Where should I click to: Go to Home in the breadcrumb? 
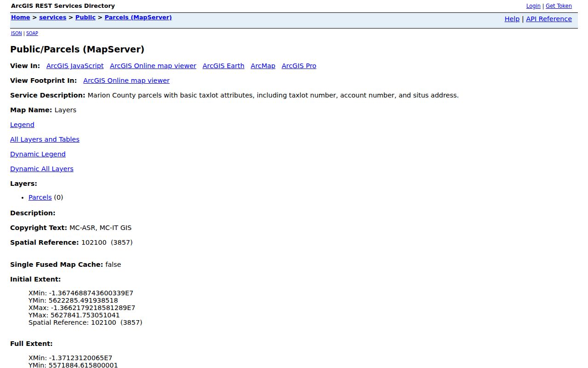21,17
